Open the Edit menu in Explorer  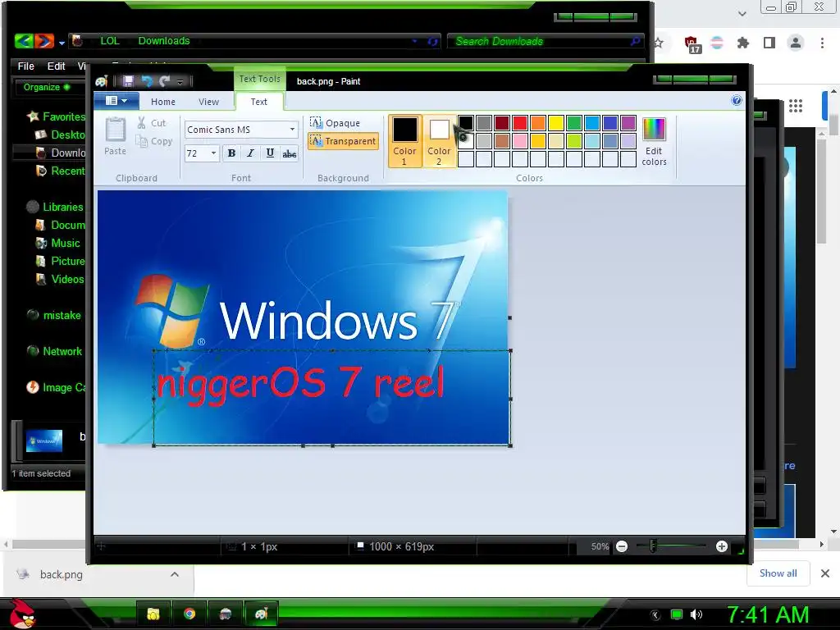tap(56, 66)
